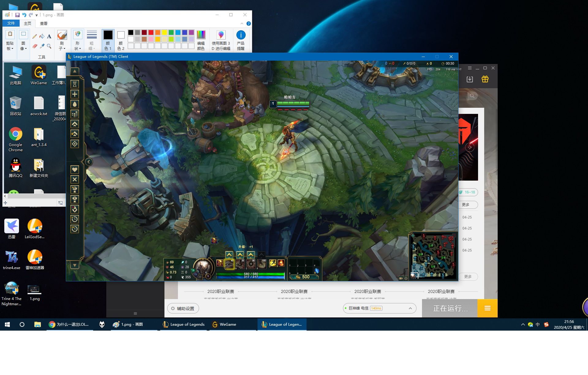Open the 文件 menu in Paint
Image resolution: width=588 pixels, height=375 pixels.
pyautogui.click(x=11, y=23)
